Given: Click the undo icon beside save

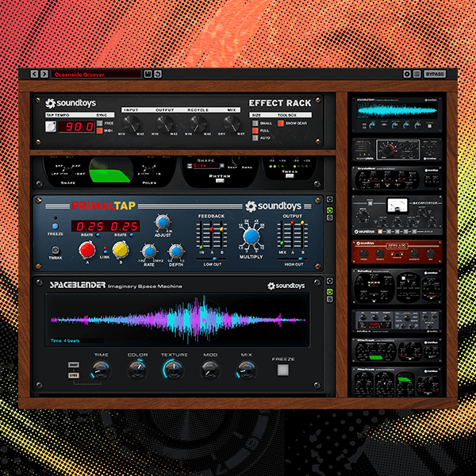Looking at the screenshot, I should tap(158, 74).
